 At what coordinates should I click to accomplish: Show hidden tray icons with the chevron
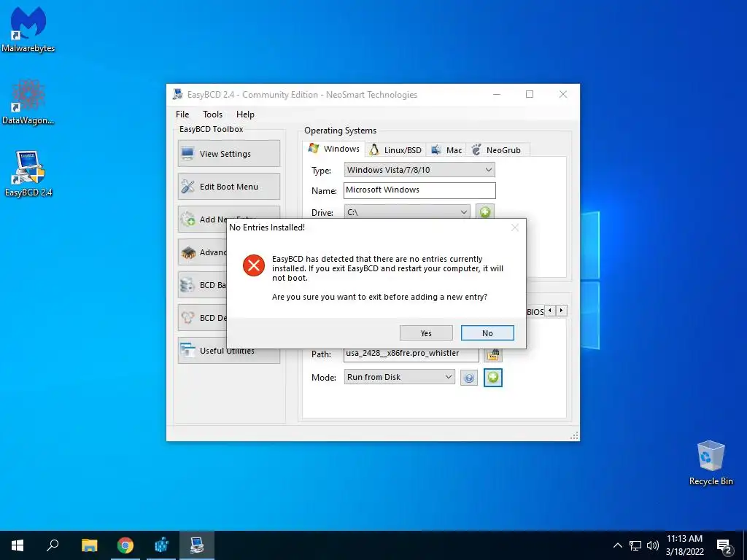pyautogui.click(x=617, y=545)
